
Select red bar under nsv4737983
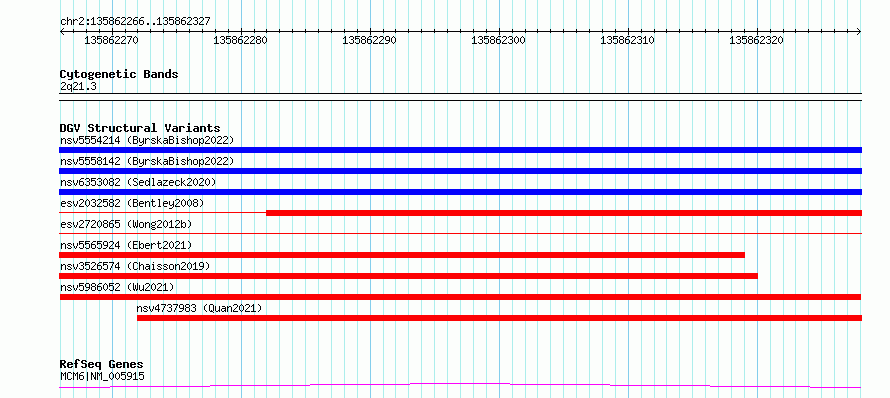pos(499,318)
